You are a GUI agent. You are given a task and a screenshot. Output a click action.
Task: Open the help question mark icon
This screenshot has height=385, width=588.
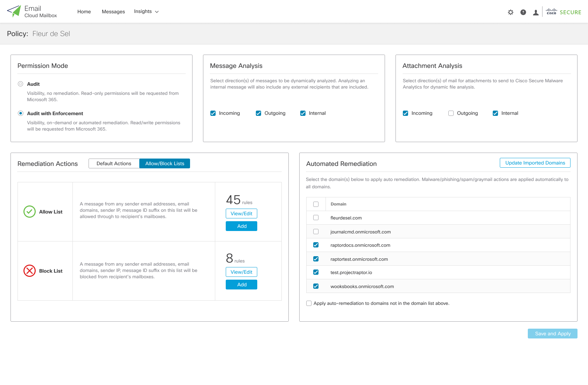(523, 12)
